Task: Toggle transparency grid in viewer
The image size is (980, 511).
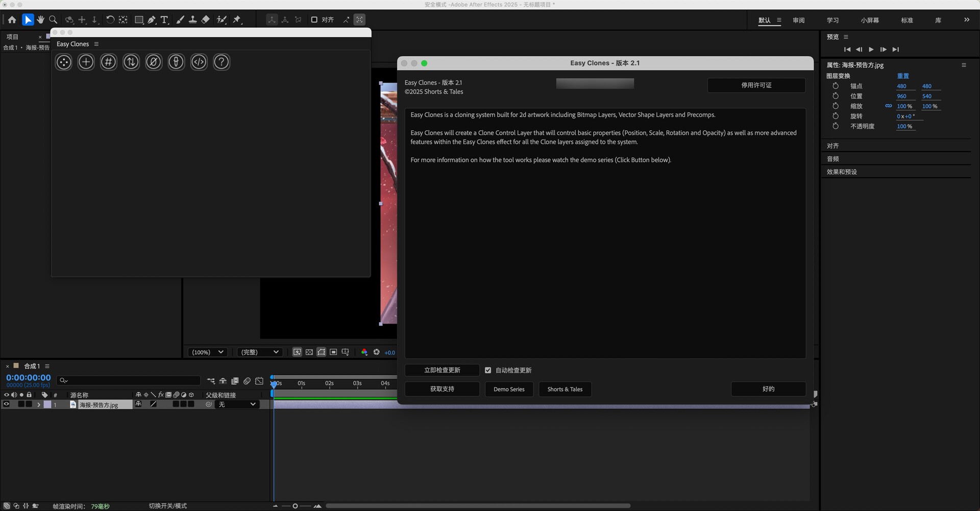Action: pos(309,352)
